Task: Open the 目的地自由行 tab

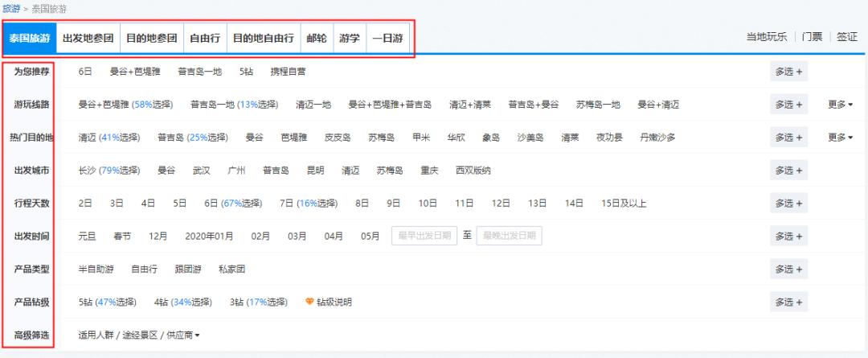Action: tap(264, 39)
